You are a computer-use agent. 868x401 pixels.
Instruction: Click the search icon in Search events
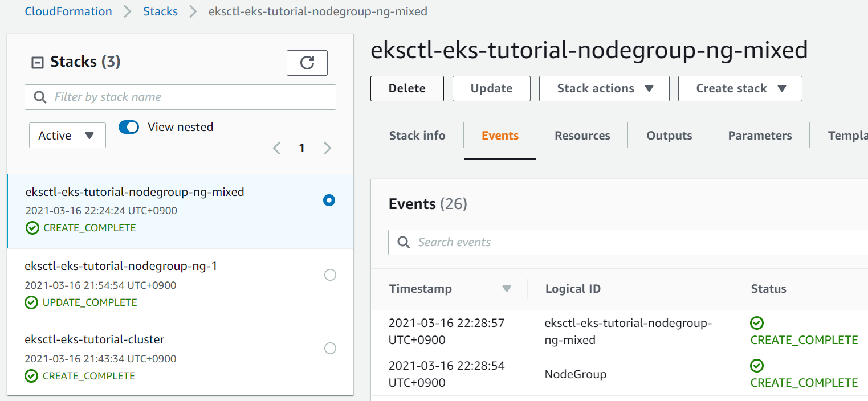(x=404, y=243)
